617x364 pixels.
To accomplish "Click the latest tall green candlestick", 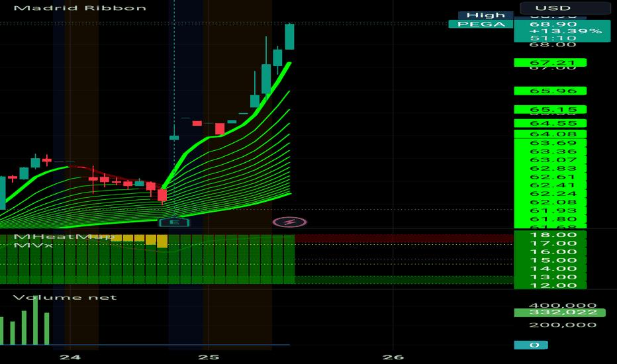I will (289, 36).
